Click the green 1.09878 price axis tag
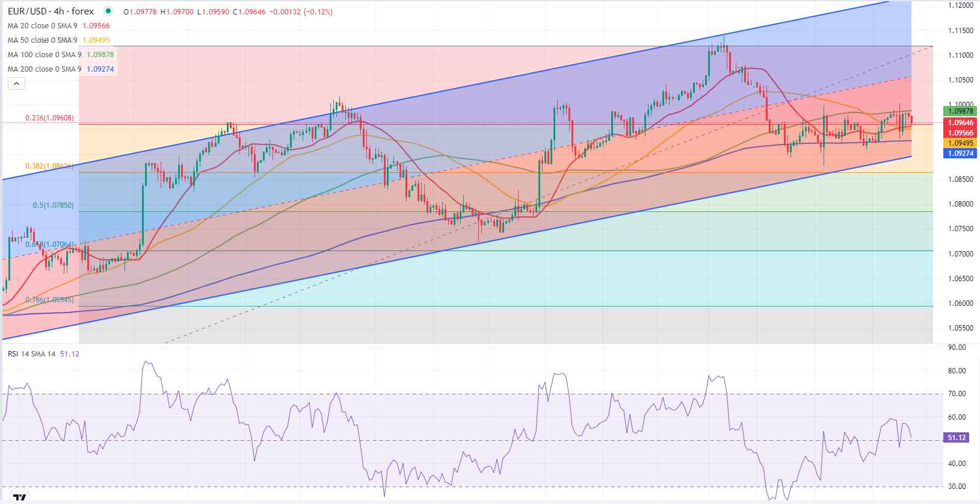This screenshot has width=980, height=504. tap(961, 111)
